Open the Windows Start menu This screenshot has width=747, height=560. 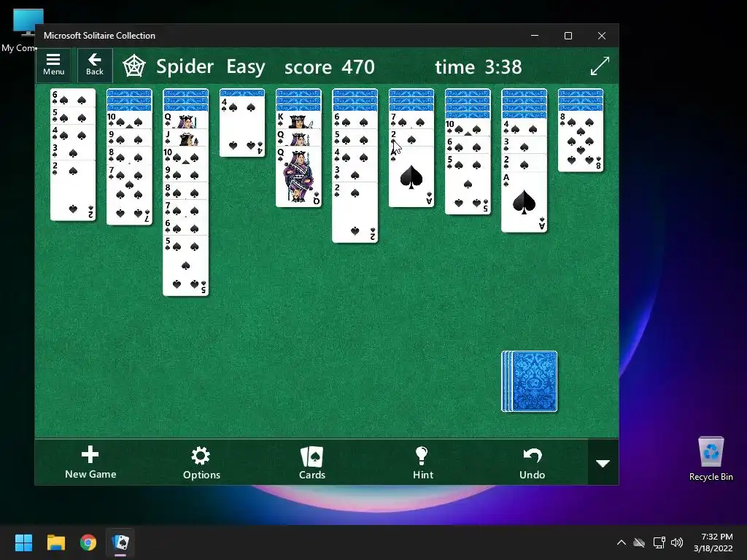(23, 542)
